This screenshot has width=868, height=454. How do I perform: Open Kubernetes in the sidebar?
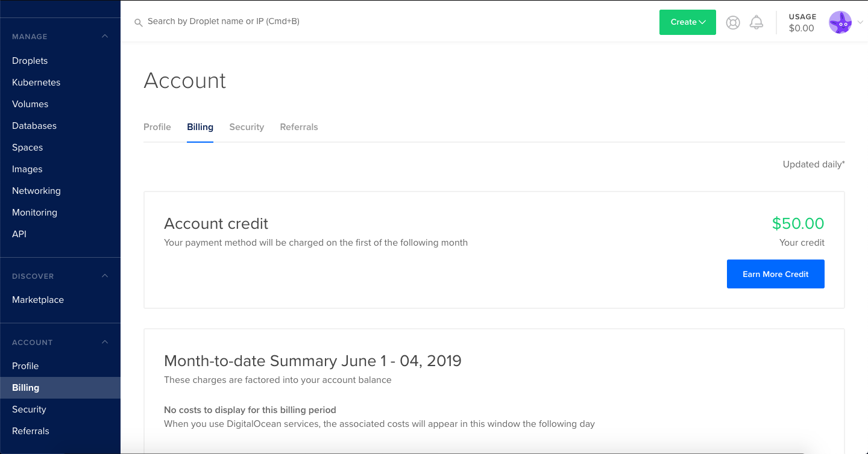click(36, 82)
